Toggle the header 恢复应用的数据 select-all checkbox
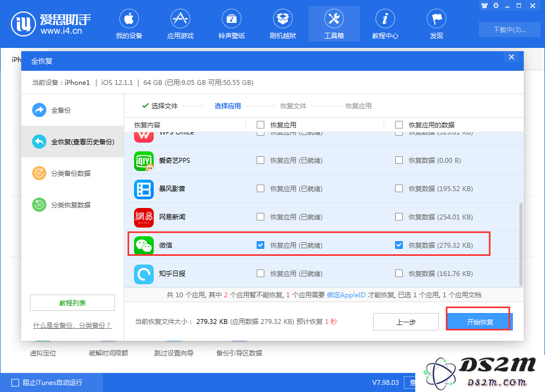Screen dimensions: 545x392 (399, 125)
